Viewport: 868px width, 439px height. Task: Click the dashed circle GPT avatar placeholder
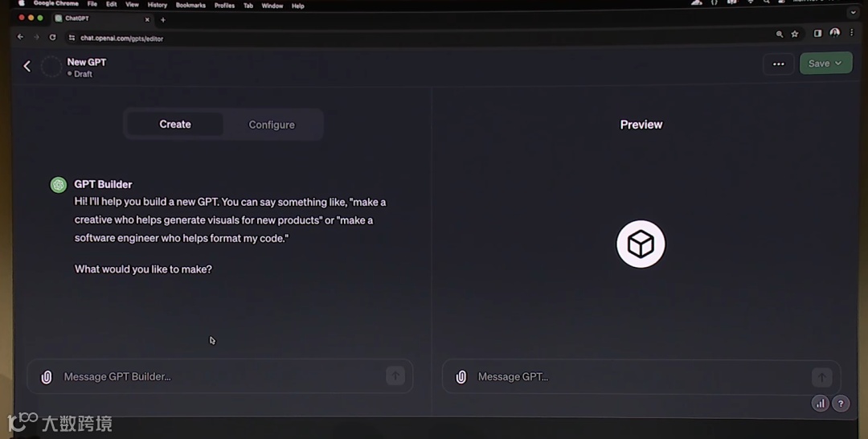(x=51, y=67)
